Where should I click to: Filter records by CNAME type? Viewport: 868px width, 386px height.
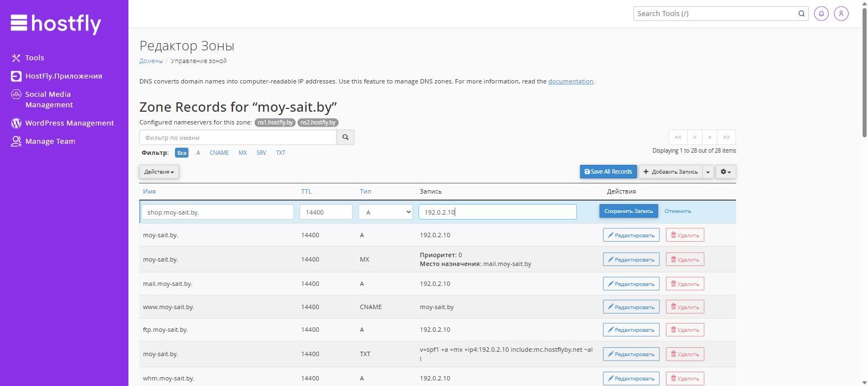(219, 153)
